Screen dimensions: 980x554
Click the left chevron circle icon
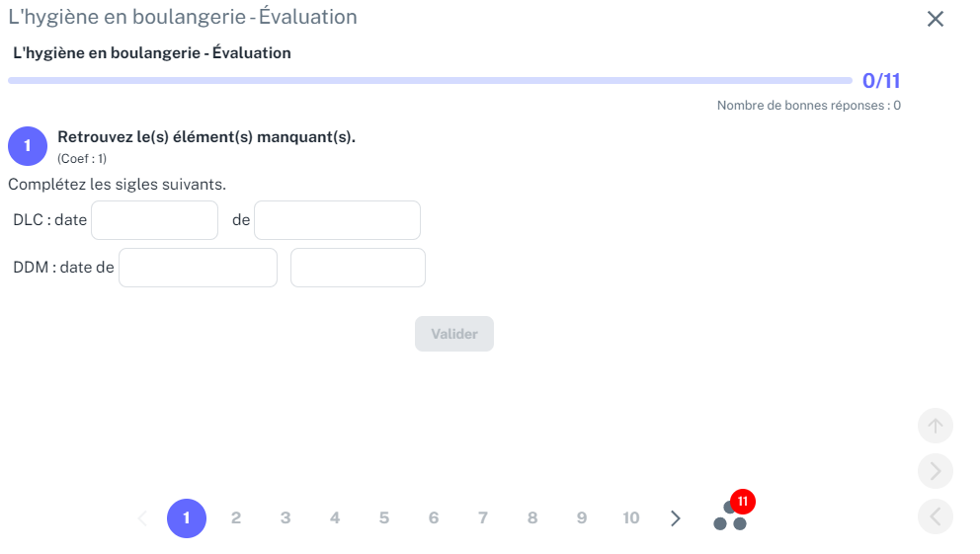tap(935, 516)
